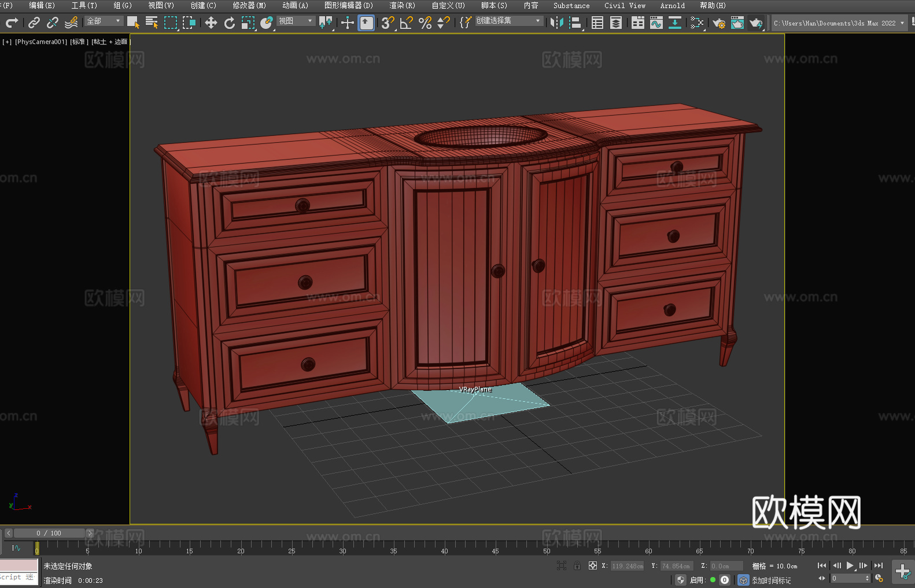Open Time Configuration clock-gear icon
Viewport: 915px width, 588px height.
click(x=879, y=578)
